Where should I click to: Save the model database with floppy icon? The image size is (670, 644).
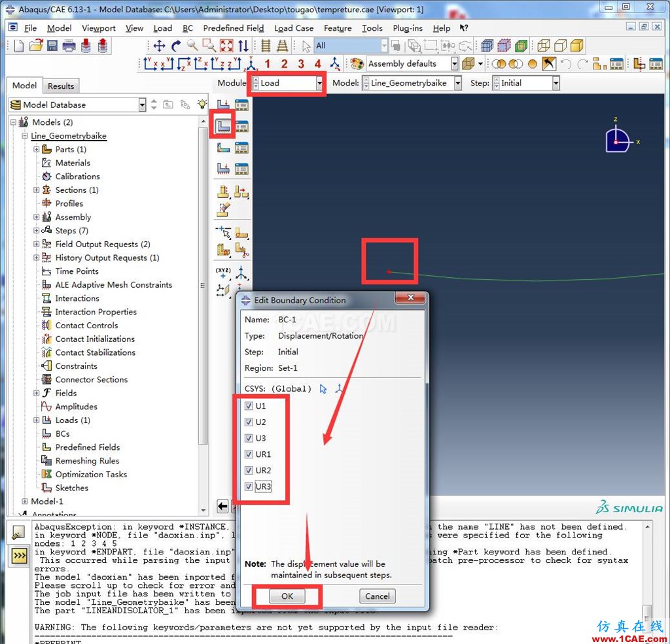[52, 46]
